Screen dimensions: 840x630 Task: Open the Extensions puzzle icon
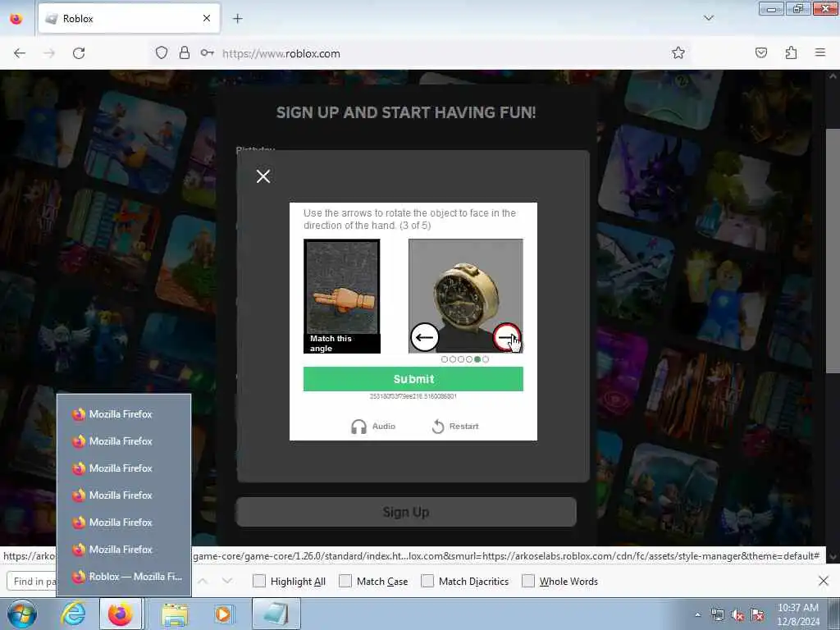click(x=791, y=53)
